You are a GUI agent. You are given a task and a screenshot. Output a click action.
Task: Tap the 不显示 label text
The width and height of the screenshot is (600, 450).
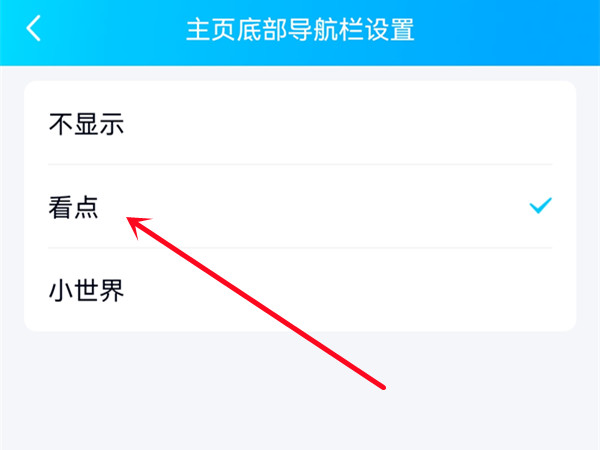click(x=86, y=124)
